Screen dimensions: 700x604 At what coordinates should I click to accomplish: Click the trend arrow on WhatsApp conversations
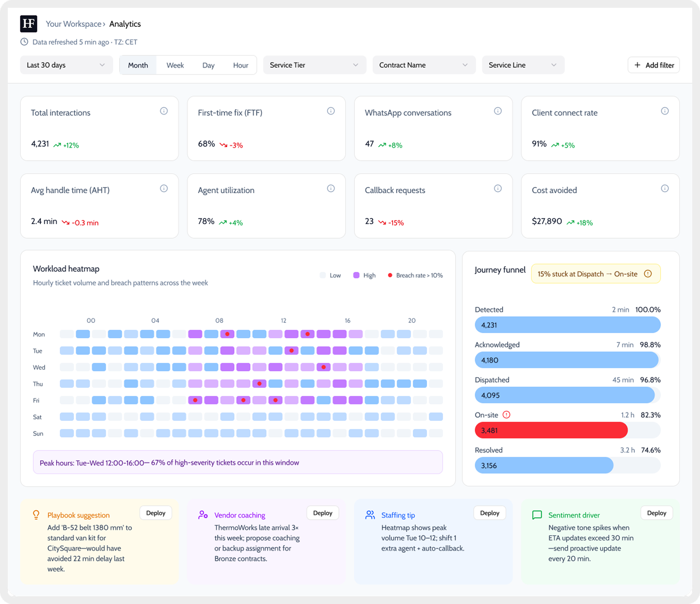pos(382,145)
